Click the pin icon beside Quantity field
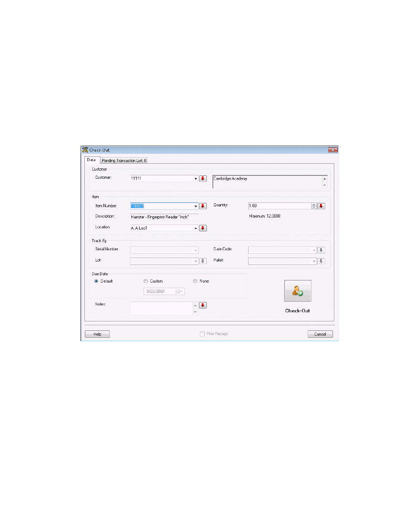The width and height of the screenshot is (411, 532). coord(321,206)
